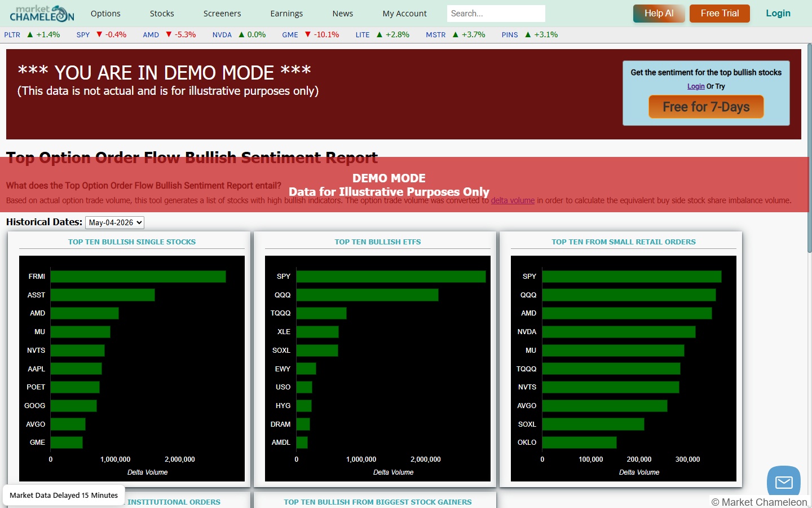Open the Stocks menu

pos(162,14)
